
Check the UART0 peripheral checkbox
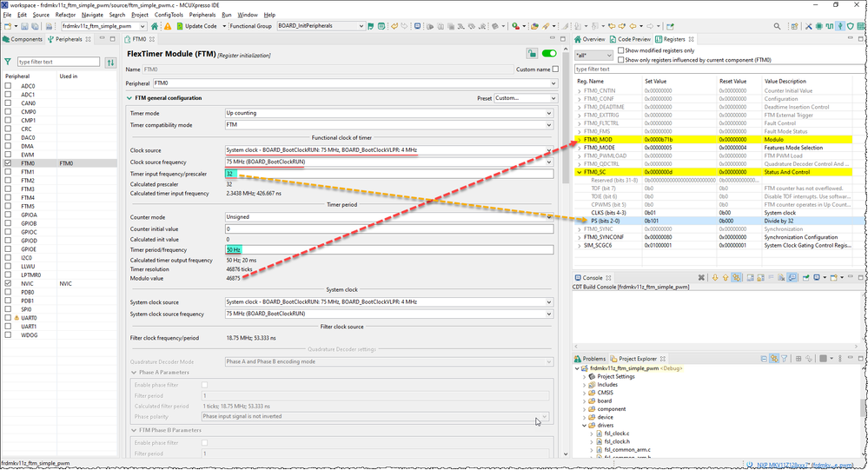[x=8, y=318]
